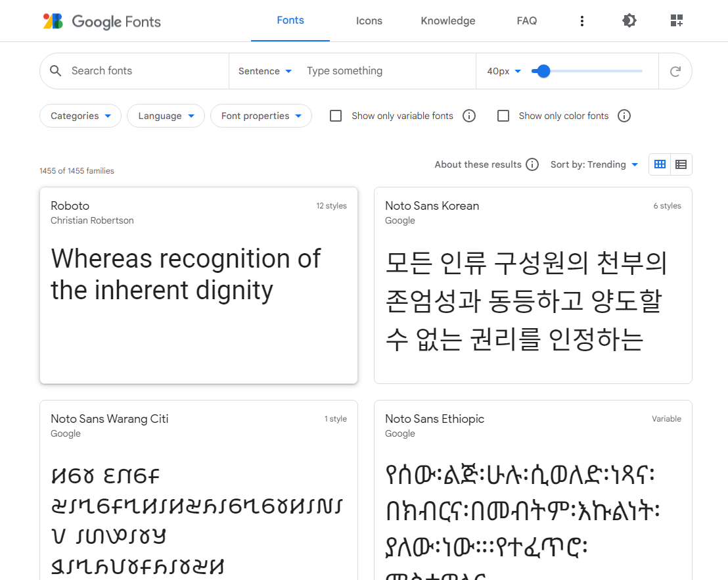
Task: Click the search magnifier icon
Action: [55, 70]
